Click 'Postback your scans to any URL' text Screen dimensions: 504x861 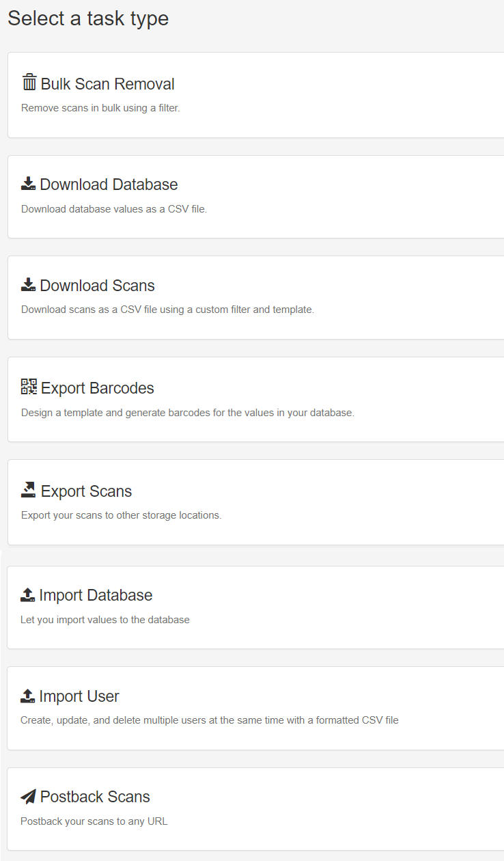coord(94,821)
